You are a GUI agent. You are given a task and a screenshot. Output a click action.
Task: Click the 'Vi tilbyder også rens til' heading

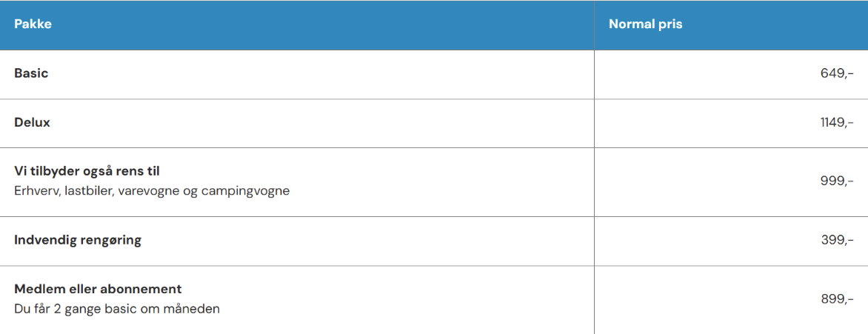[87, 171]
